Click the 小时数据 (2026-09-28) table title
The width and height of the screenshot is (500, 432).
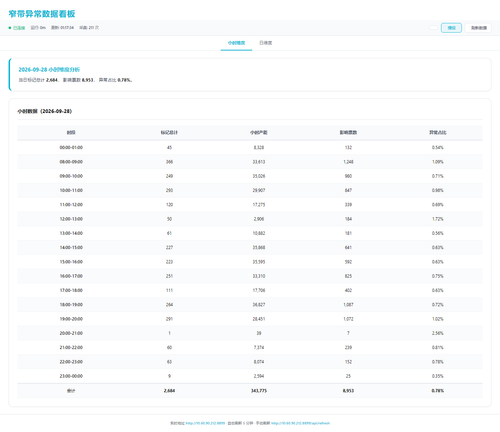pos(44,111)
